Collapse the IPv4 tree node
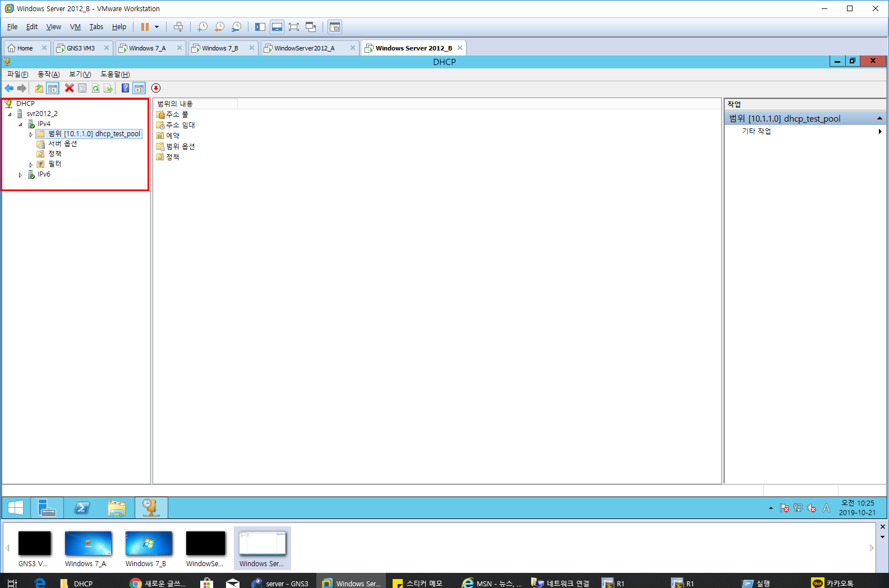 pos(20,124)
